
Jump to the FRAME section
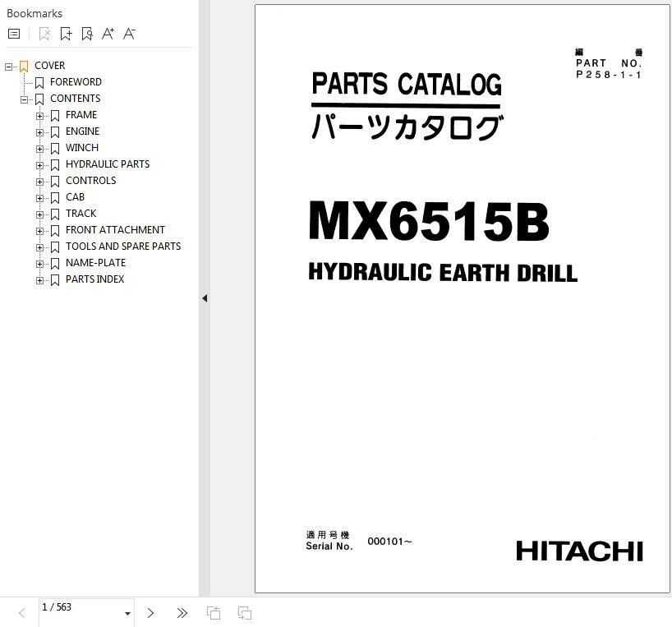81,115
